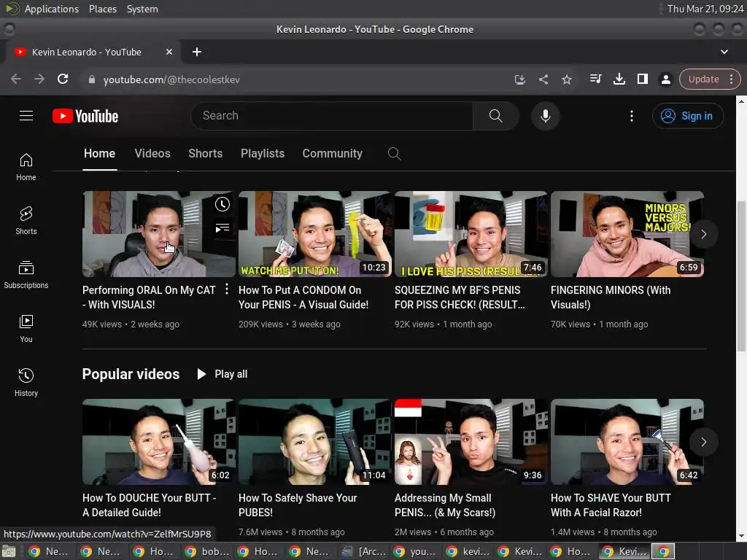Open Chrome media controls icon
The height and width of the screenshot is (560, 747).
pyautogui.click(x=595, y=79)
